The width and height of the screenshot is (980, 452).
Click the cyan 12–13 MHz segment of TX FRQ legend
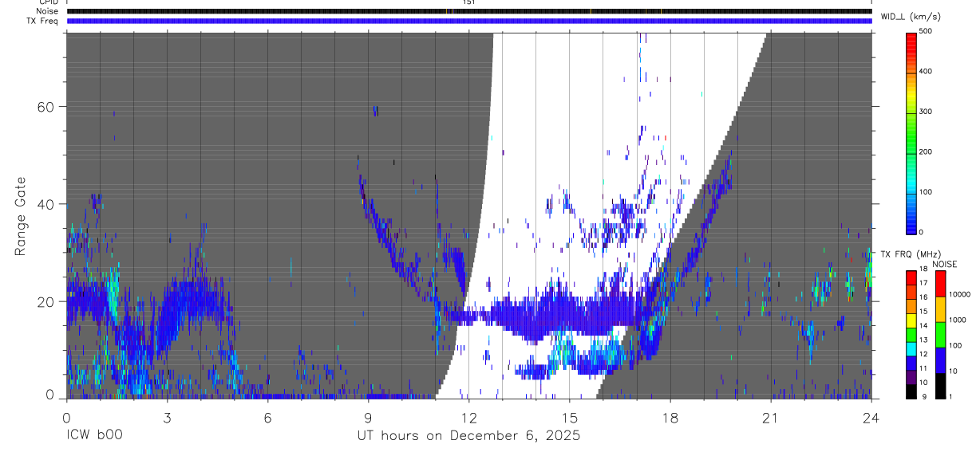(912, 348)
